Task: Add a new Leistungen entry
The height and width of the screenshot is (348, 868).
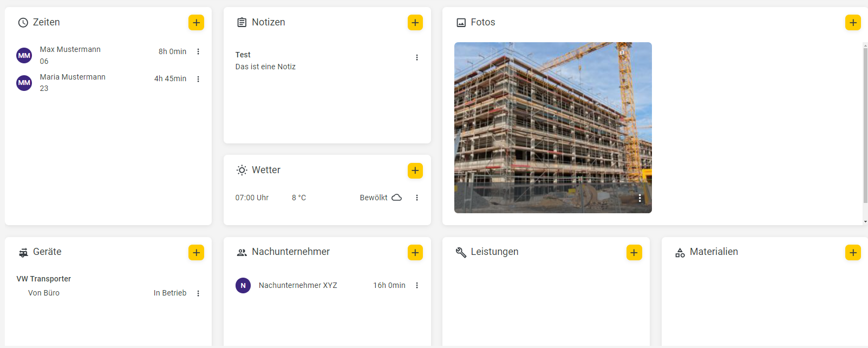Action: (634, 252)
